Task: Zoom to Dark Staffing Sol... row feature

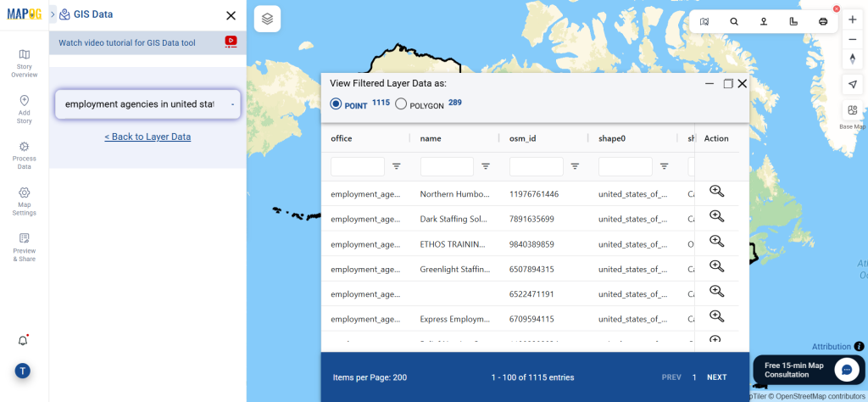Action: click(x=717, y=216)
